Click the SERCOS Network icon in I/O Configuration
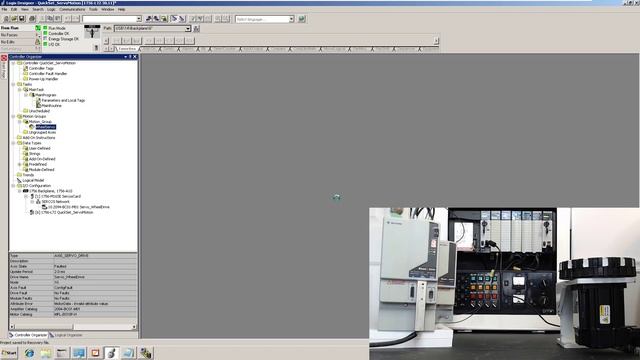Screen dimensions: 640x360 [38, 202]
